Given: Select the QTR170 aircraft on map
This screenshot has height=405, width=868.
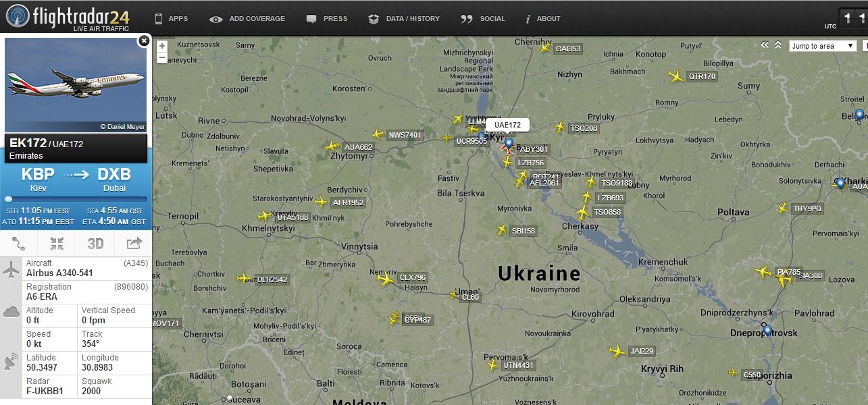Looking at the screenshot, I should [x=675, y=76].
